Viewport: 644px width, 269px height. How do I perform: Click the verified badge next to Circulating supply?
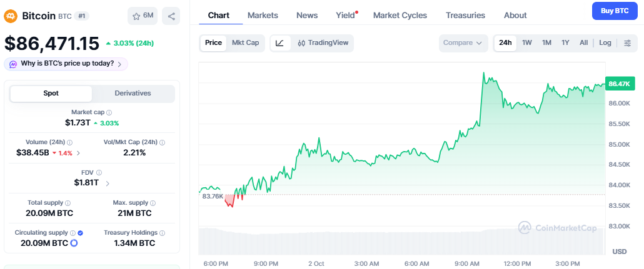click(x=80, y=233)
